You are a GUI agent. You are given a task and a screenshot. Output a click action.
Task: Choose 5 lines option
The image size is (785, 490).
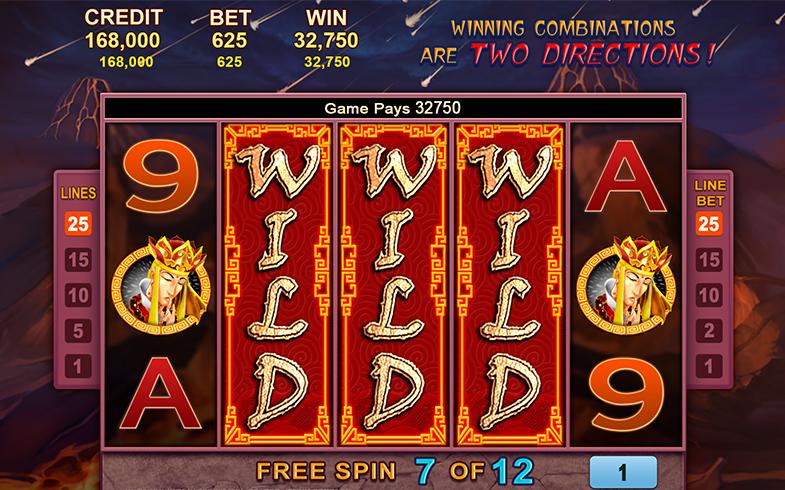78,331
